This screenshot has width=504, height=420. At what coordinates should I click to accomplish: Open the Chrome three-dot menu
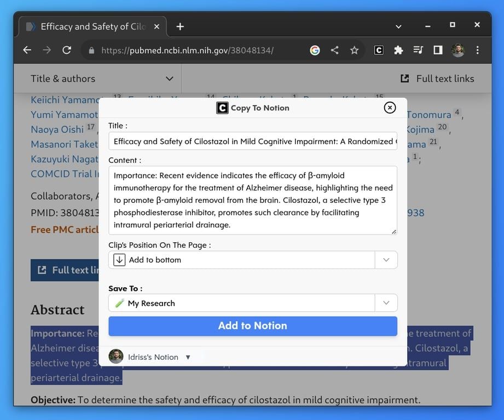[477, 50]
